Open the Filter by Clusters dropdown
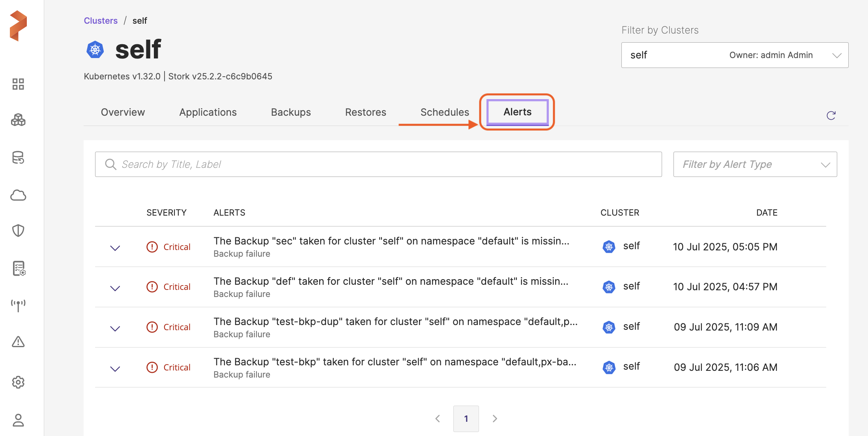The image size is (868, 436). click(x=735, y=55)
